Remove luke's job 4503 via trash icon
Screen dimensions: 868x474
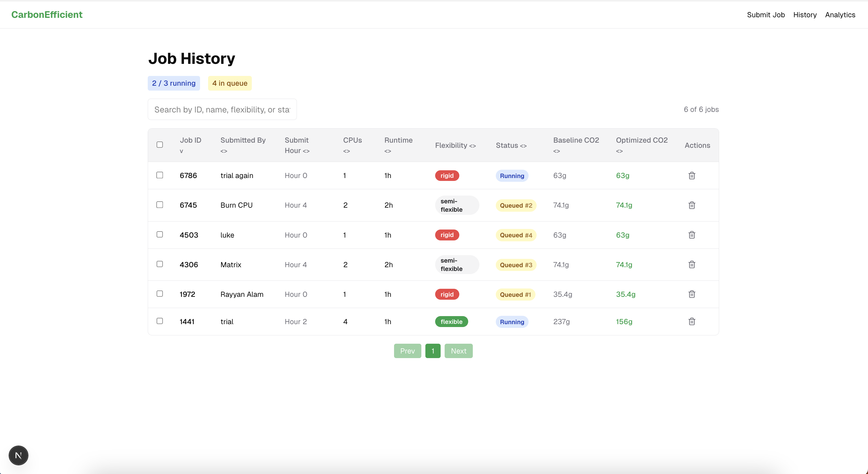[x=692, y=235]
